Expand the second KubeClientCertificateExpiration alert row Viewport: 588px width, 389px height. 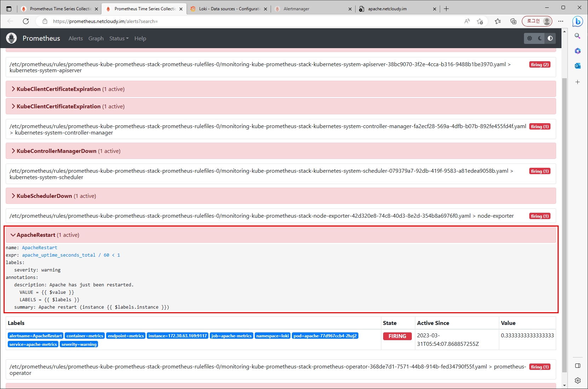pos(281,106)
